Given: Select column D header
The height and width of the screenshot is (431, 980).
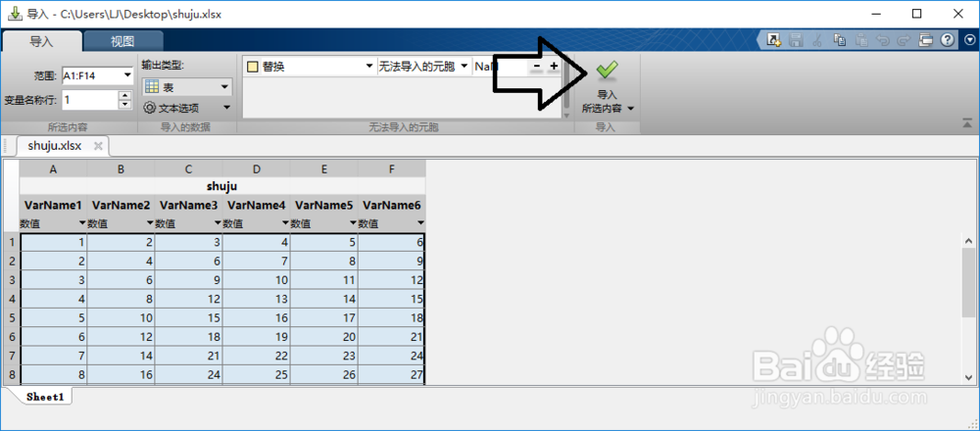Looking at the screenshot, I should tap(256, 168).
